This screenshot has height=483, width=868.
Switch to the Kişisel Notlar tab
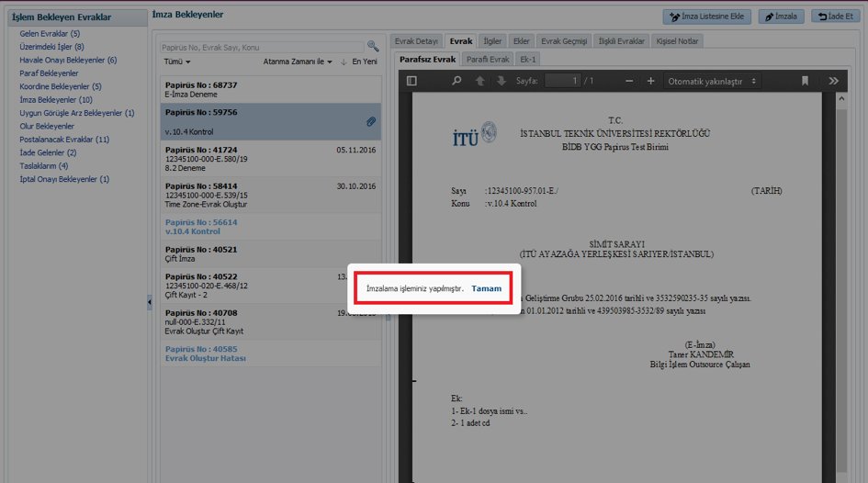coord(677,41)
